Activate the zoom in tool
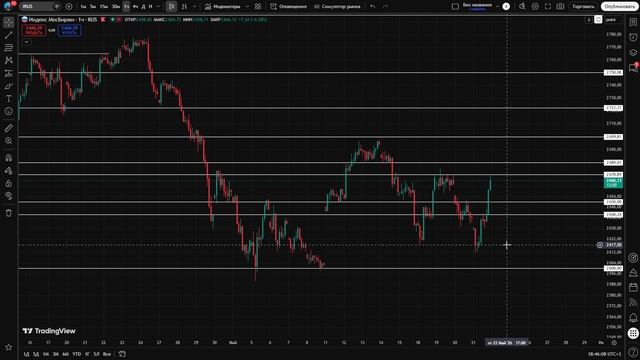640x360 pixels. click(x=9, y=141)
